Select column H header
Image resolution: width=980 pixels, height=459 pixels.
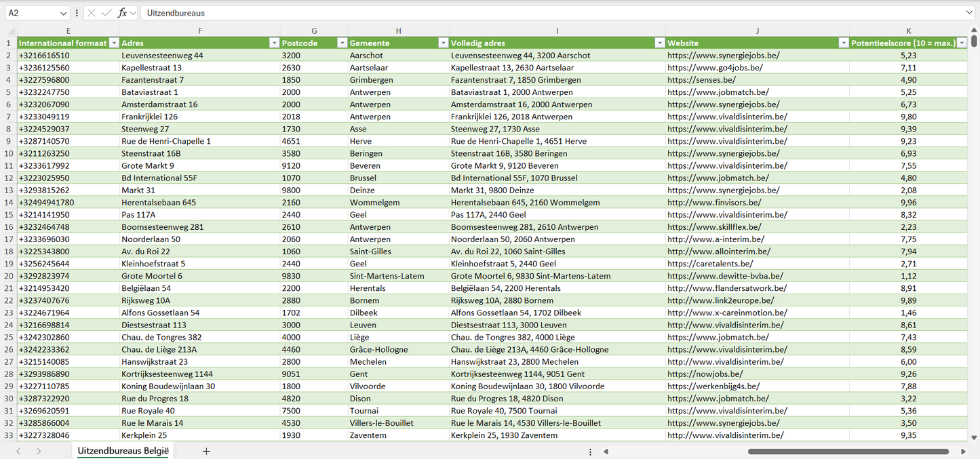[x=398, y=31]
